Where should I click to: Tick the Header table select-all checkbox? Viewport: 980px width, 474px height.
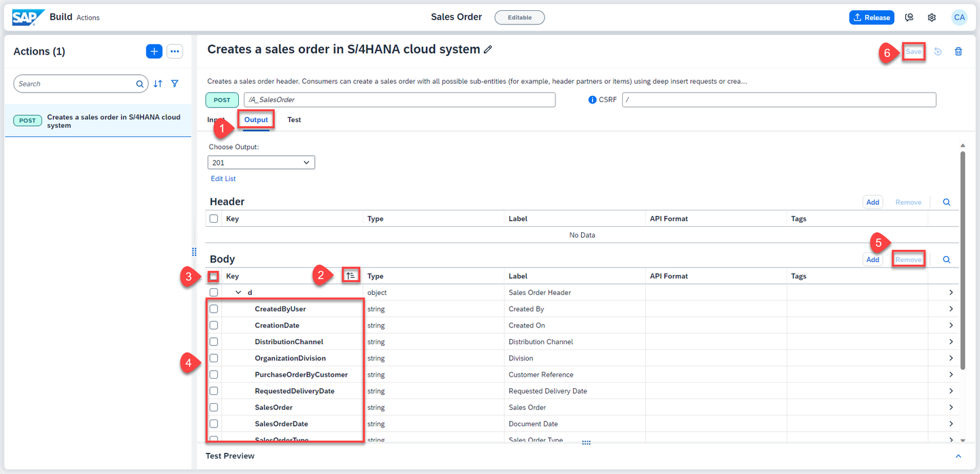click(214, 219)
